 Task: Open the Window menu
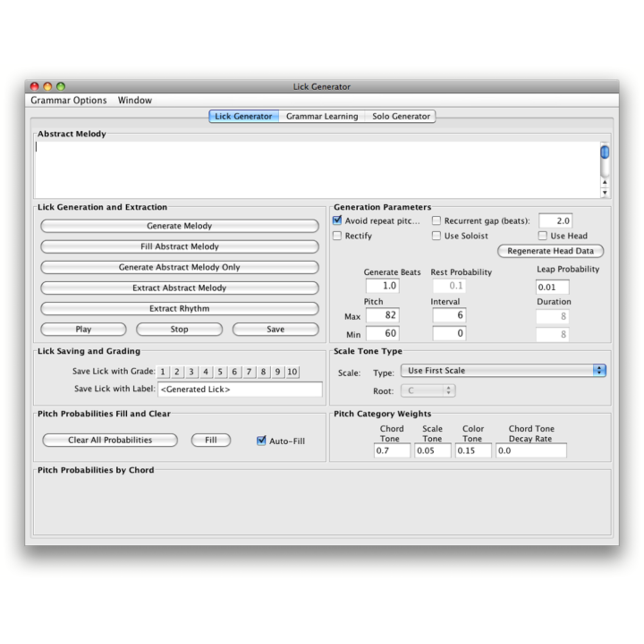[x=134, y=100]
